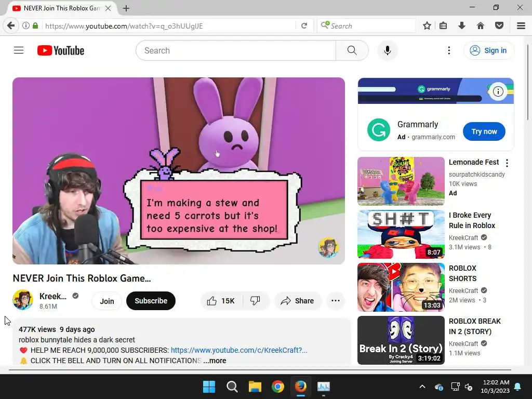Open Lemonade Fest video thumbnail
This screenshot has height=399, width=532.
(401, 181)
